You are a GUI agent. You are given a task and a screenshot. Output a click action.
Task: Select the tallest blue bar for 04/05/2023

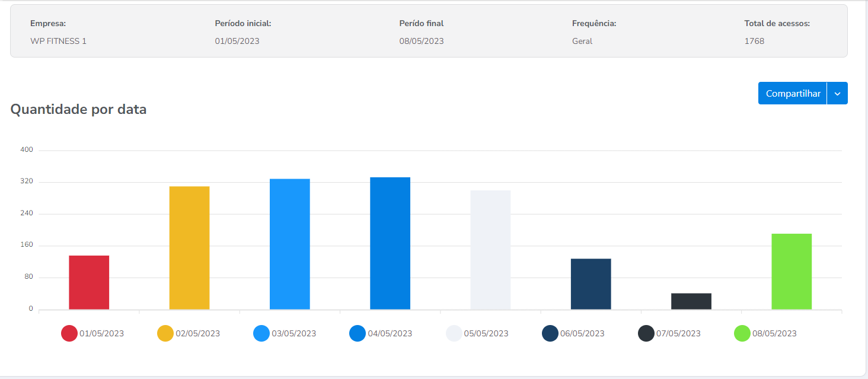tap(390, 243)
